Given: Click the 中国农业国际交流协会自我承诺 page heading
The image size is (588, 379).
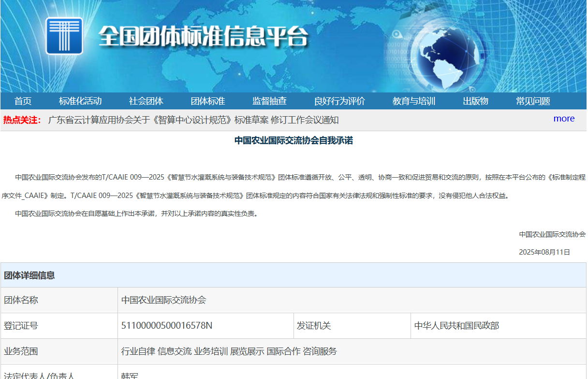Looking at the screenshot, I should pos(294,140).
